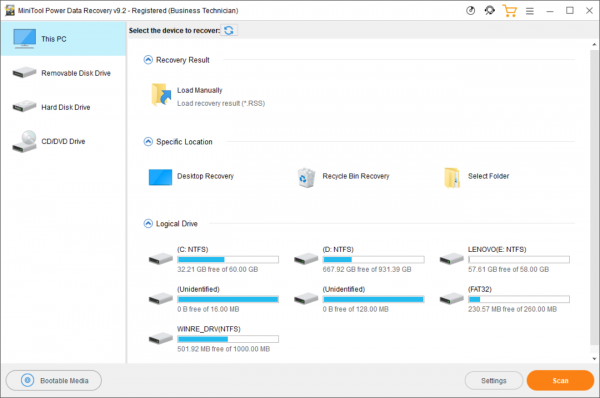
Task: Click '501.92 MB free of 1000.00 MB' text
Action: pyautogui.click(x=223, y=349)
